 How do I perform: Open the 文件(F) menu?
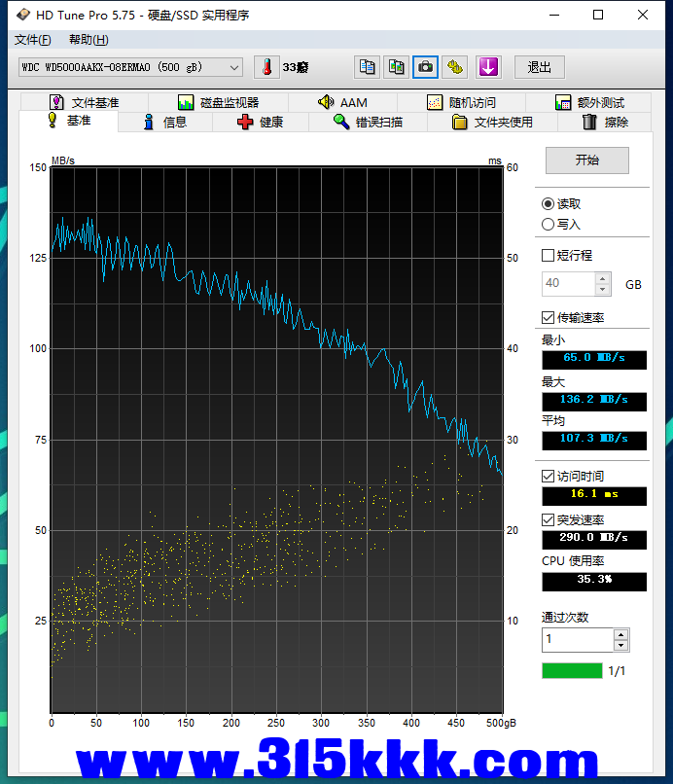tap(33, 40)
